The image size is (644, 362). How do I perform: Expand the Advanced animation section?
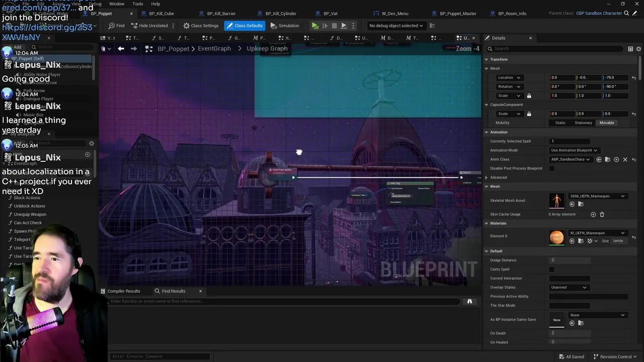(x=487, y=177)
